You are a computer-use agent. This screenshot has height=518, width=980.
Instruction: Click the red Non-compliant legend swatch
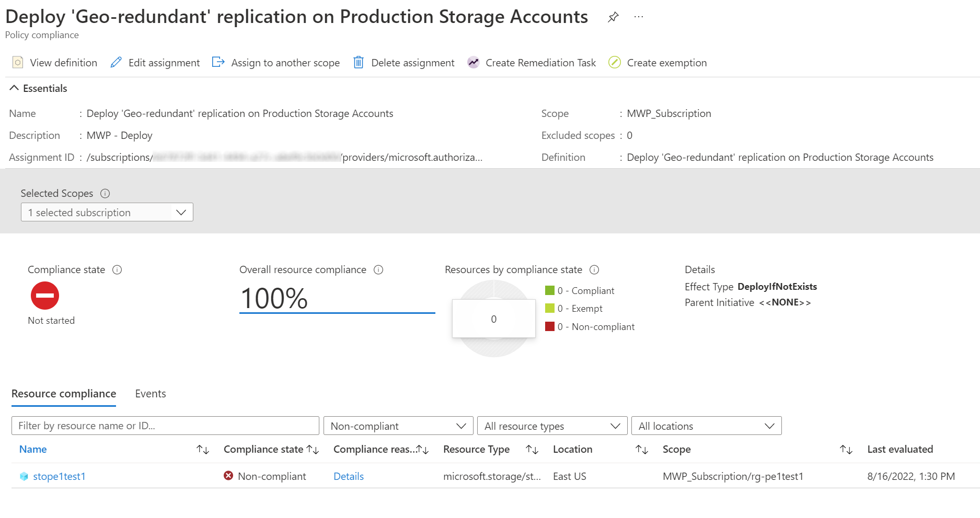tap(550, 326)
